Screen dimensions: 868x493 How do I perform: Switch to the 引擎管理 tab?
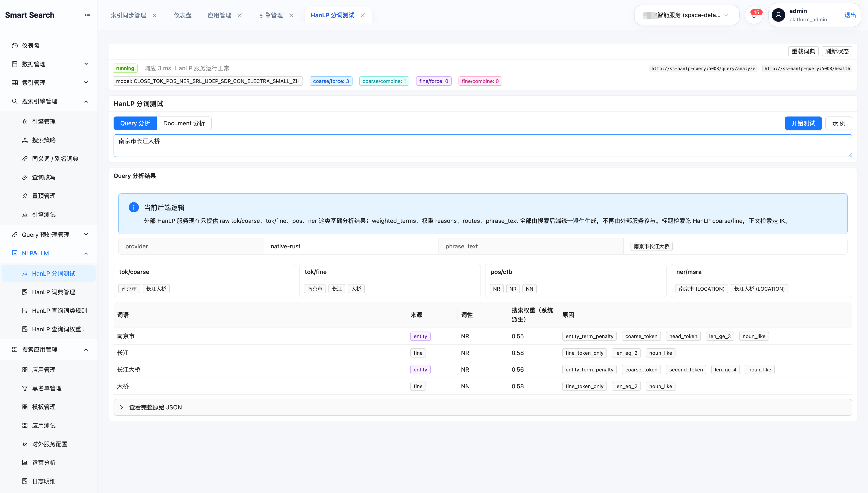click(271, 15)
